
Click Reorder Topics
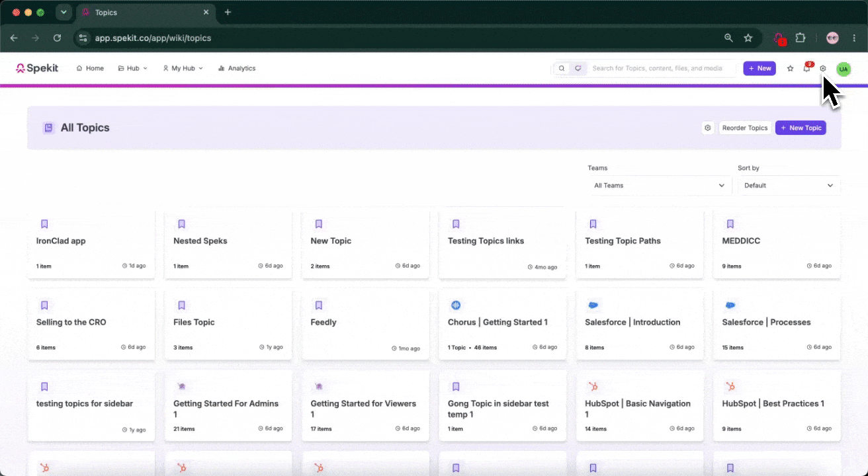click(745, 128)
